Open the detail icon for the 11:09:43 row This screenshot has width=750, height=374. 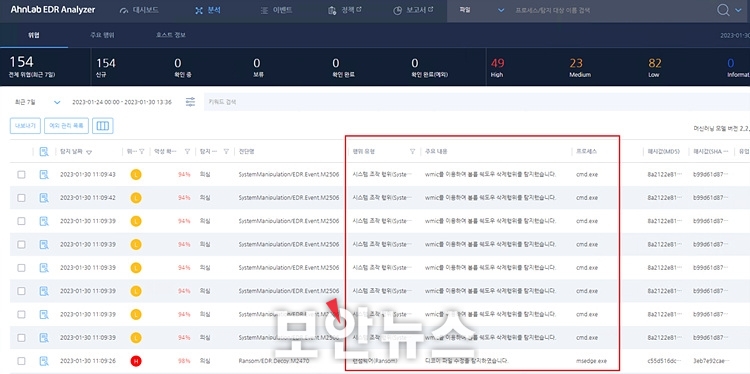click(x=44, y=175)
